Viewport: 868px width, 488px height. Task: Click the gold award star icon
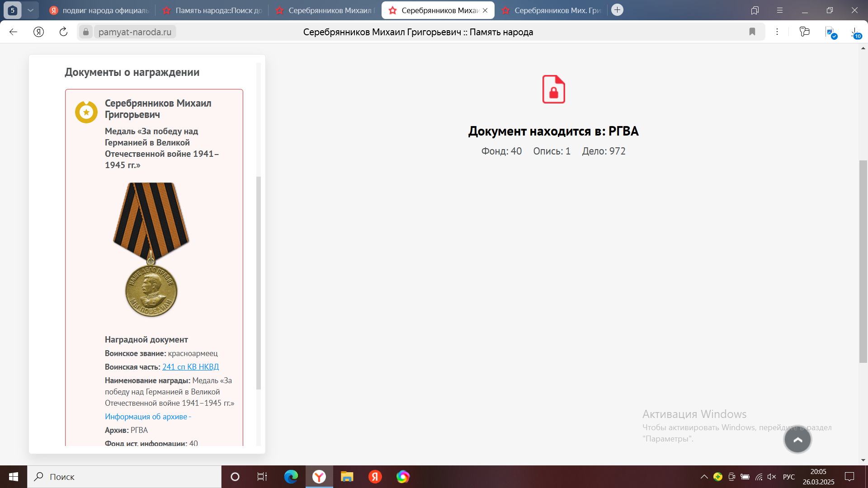pos(86,112)
